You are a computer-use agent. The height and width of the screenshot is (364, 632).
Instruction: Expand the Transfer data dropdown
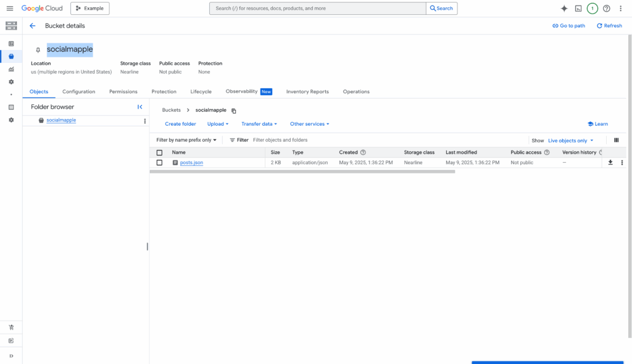259,124
